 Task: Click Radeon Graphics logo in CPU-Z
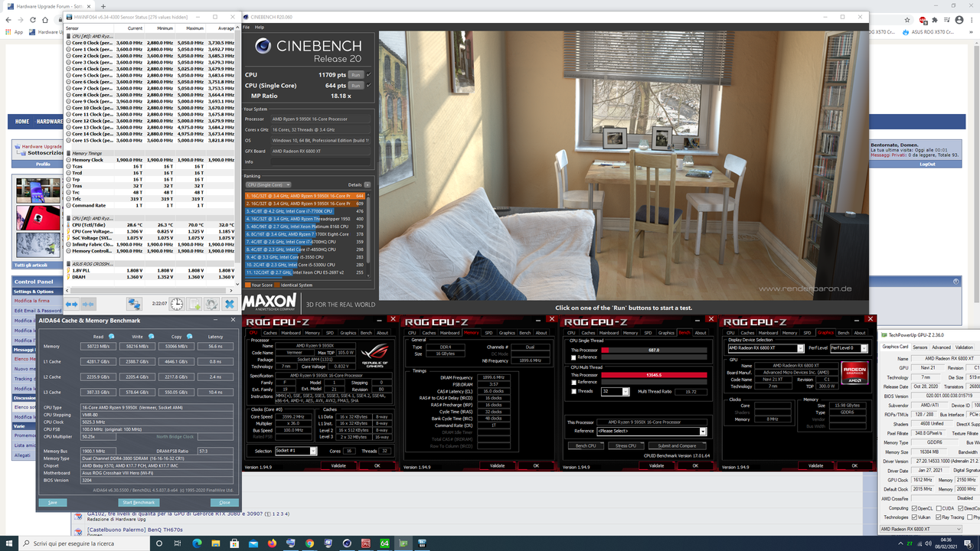pos(854,373)
